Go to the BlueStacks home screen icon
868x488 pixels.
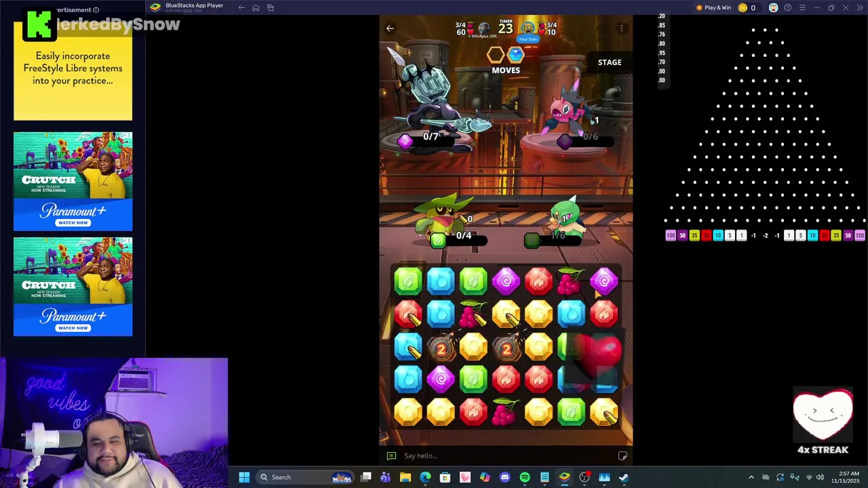click(x=256, y=7)
